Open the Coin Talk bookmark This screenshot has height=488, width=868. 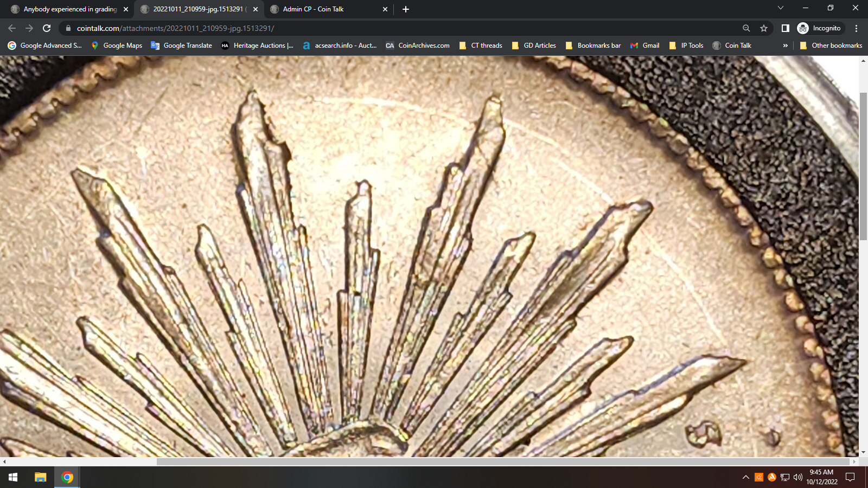(x=732, y=46)
